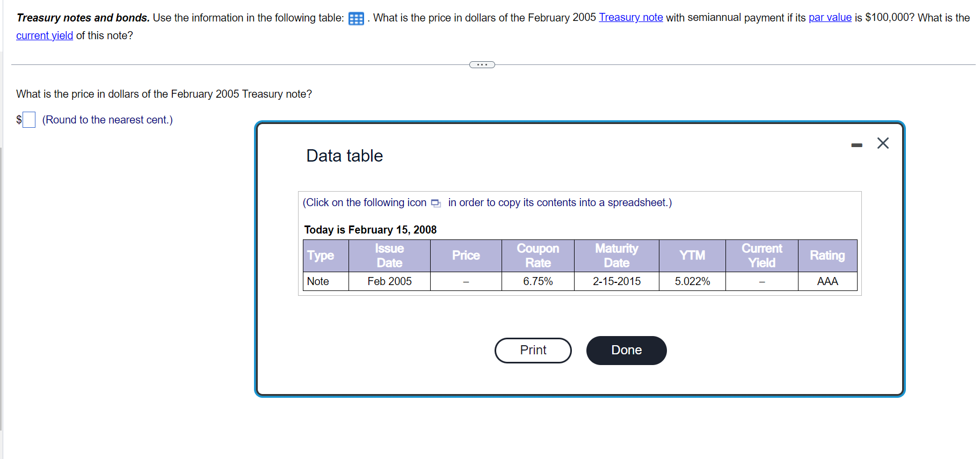Screen dimensions: 980x459
Task: Click the Maturity Date 2-15-2015 cell
Action: [x=616, y=281]
